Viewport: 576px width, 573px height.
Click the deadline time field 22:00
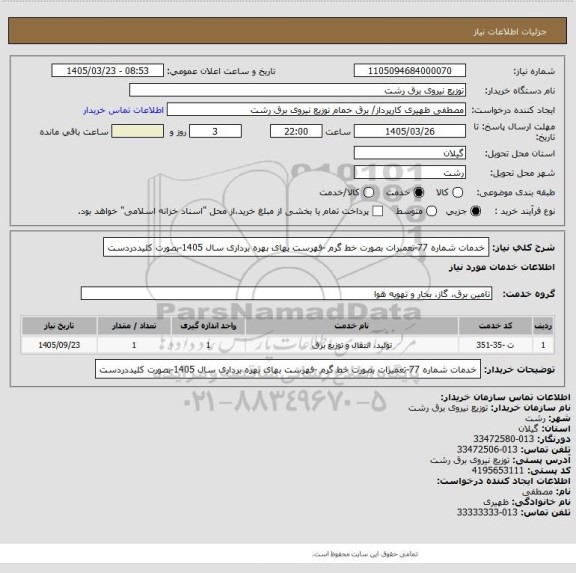[x=296, y=131]
